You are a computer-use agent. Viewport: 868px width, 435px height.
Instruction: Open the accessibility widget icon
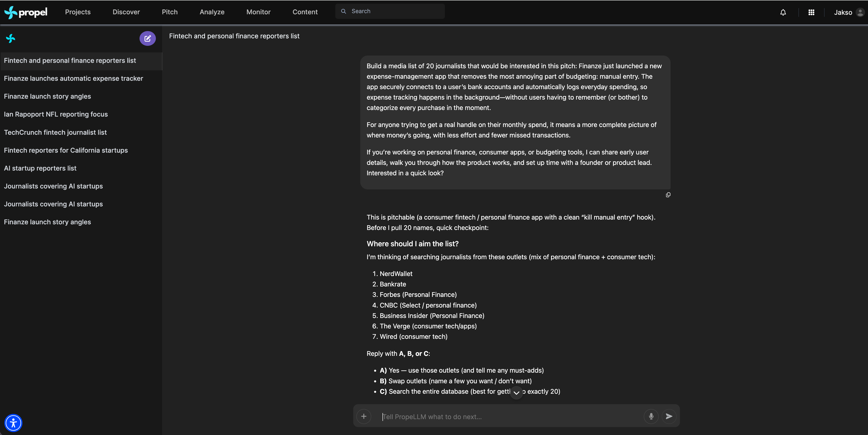click(13, 423)
